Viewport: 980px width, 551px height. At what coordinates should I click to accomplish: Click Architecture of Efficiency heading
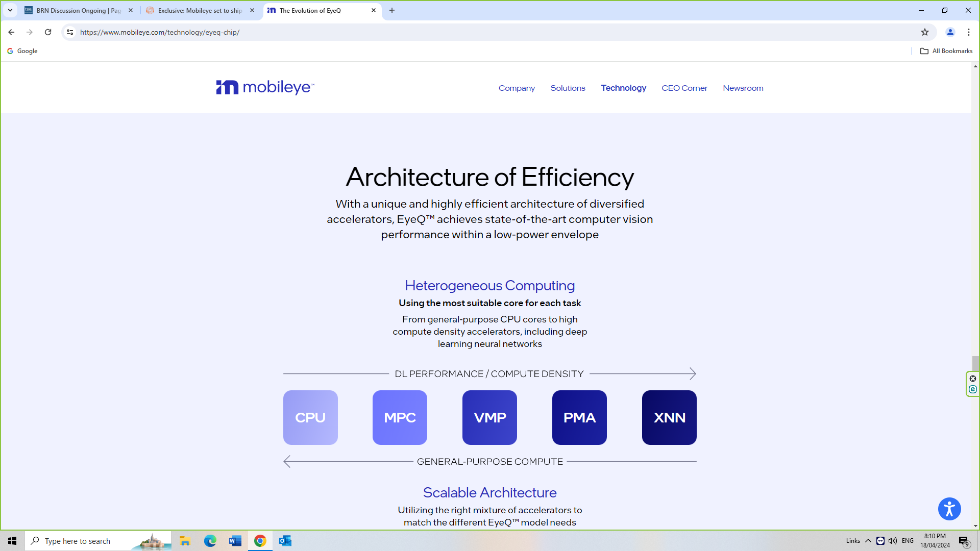click(489, 177)
